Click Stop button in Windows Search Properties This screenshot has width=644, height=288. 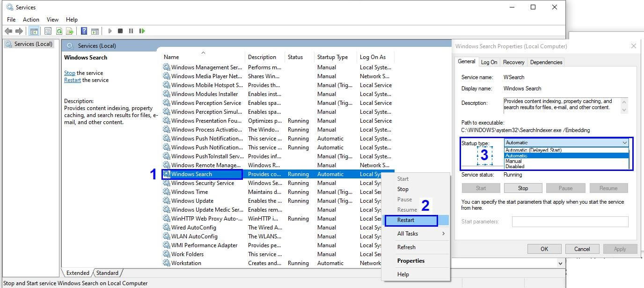click(523, 188)
